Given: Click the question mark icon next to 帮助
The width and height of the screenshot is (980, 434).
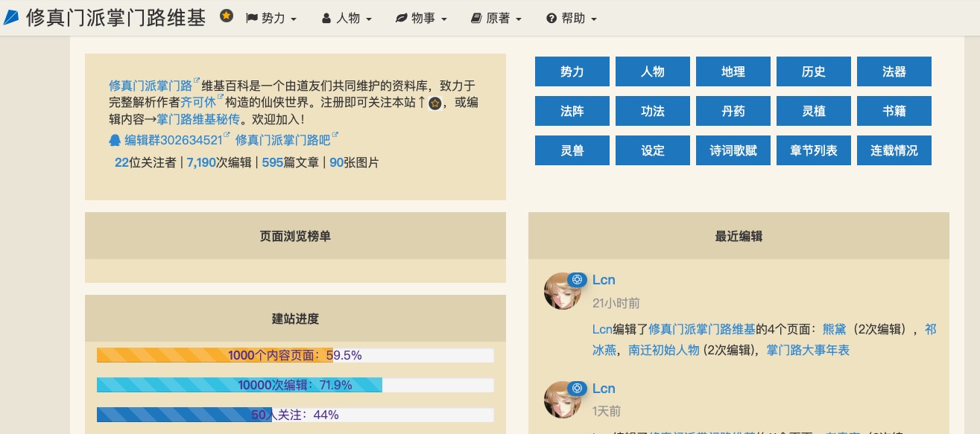Looking at the screenshot, I should (551, 18).
